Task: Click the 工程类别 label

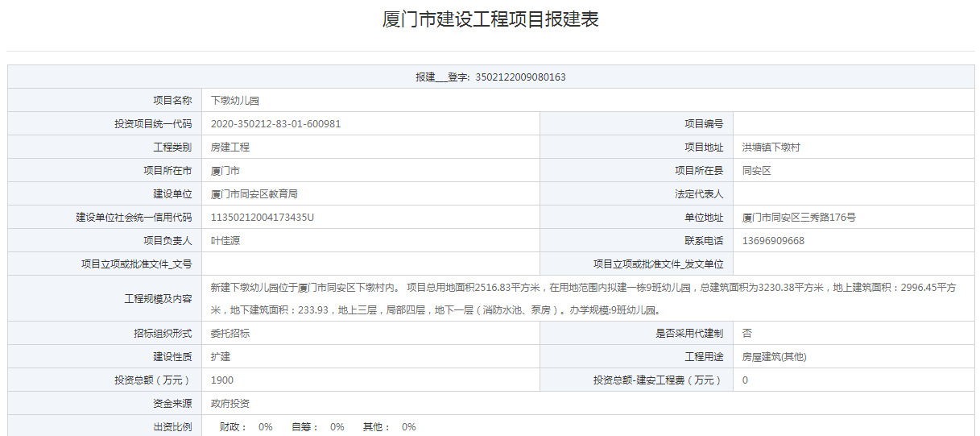Action: pyautogui.click(x=172, y=147)
